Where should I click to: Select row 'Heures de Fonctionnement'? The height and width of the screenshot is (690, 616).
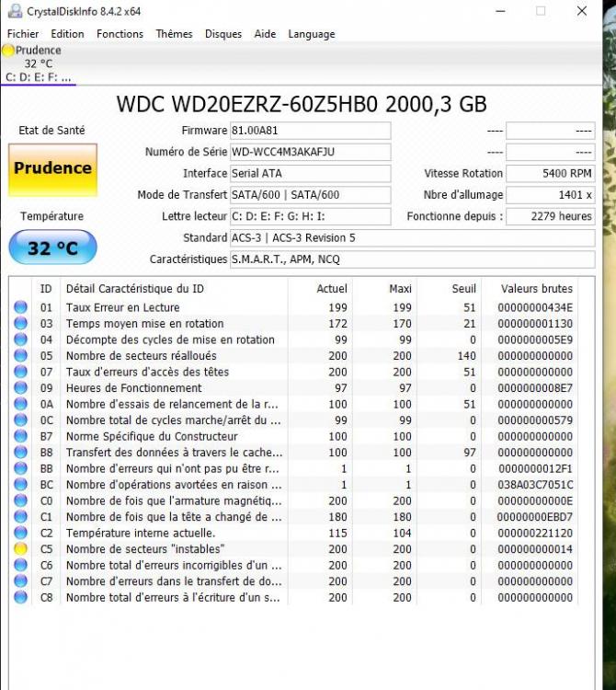tap(293, 387)
